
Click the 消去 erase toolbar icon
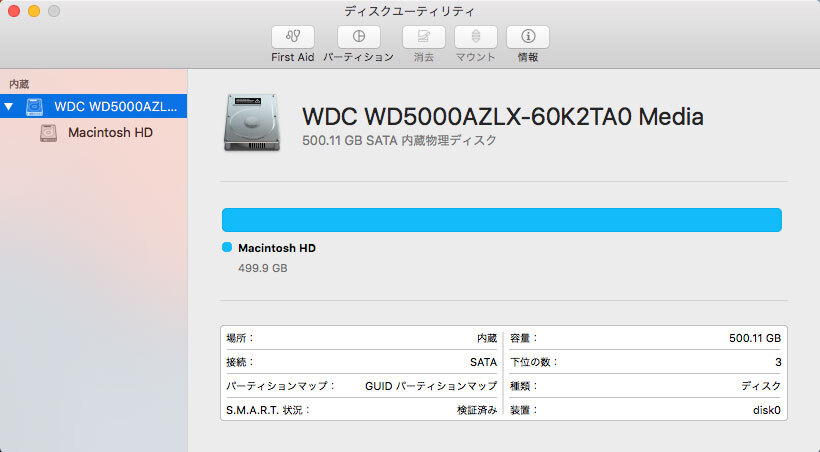[424, 37]
